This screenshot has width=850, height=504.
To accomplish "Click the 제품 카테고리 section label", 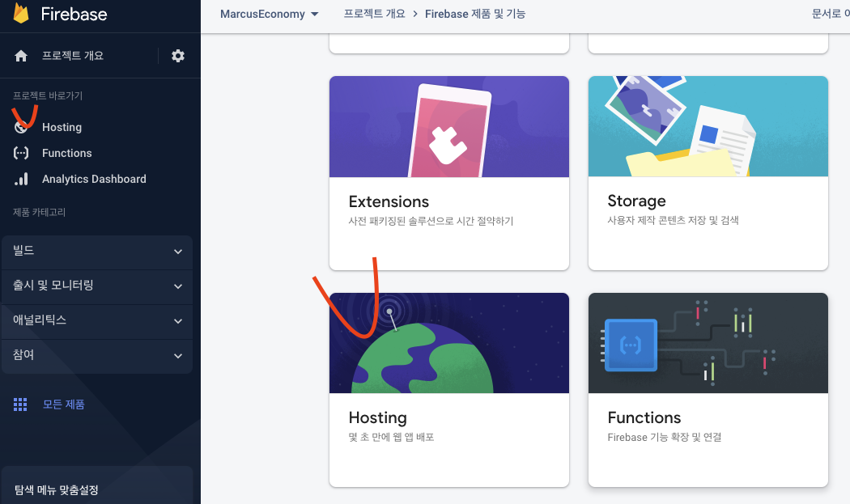I will pyautogui.click(x=39, y=213).
